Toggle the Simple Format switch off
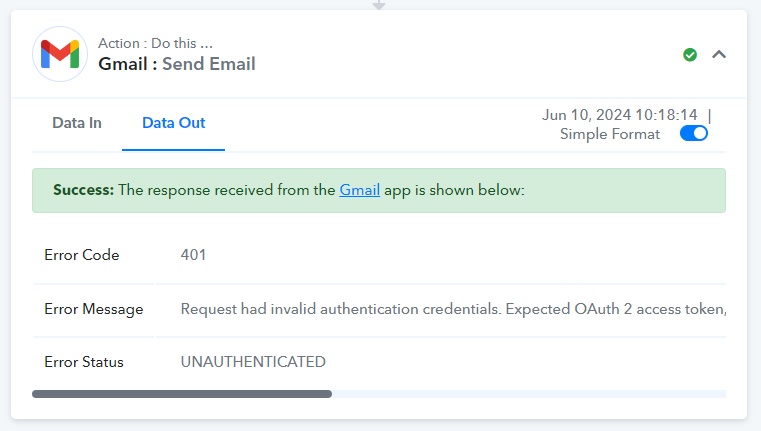 (694, 133)
